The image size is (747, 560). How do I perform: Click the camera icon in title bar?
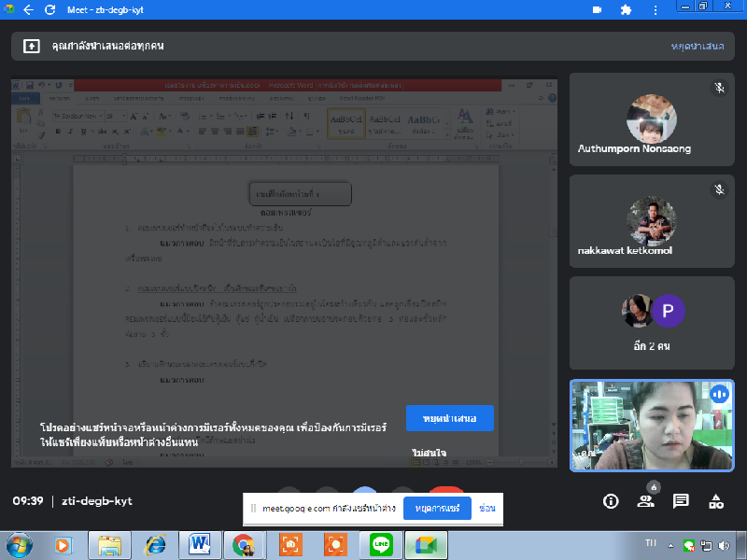(x=598, y=9)
